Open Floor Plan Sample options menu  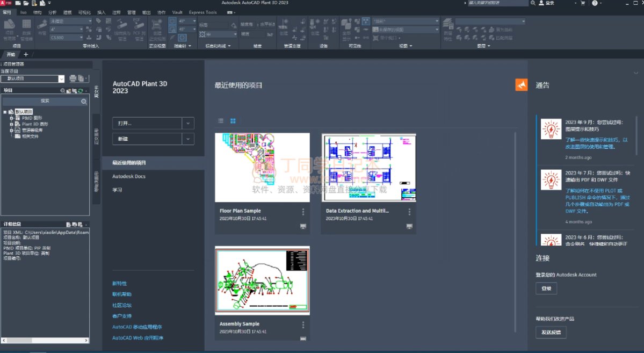pos(303,212)
